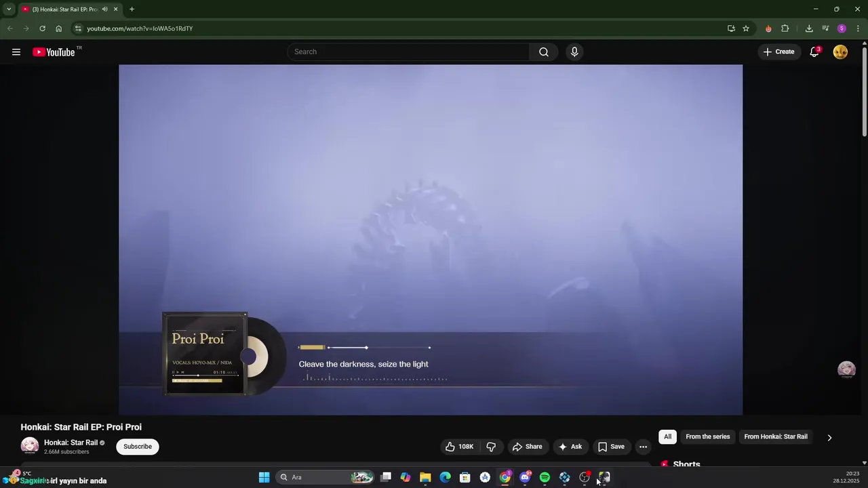
Task: Subscribe to Honkai: Star Rail channel
Action: coord(138,447)
